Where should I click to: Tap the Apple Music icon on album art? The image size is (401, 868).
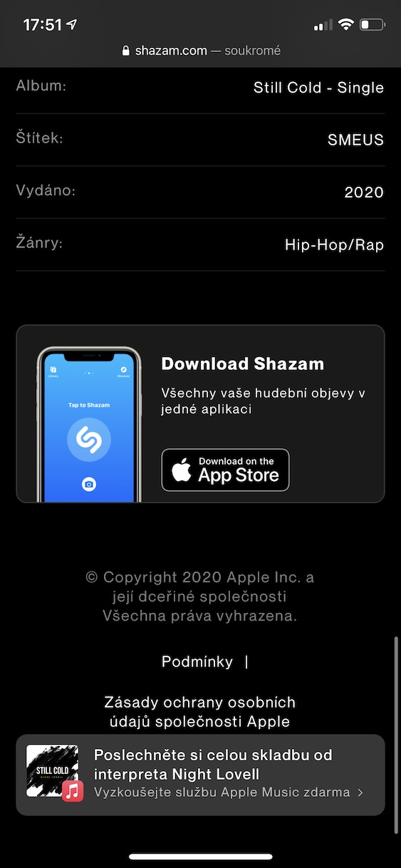tap(73, 791)
